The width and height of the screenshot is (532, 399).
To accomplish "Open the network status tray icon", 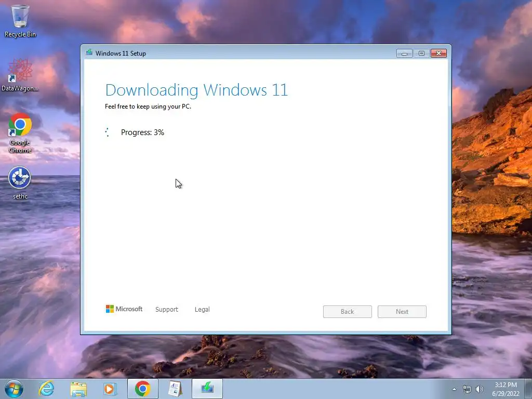I will click(x=467, y=389).
